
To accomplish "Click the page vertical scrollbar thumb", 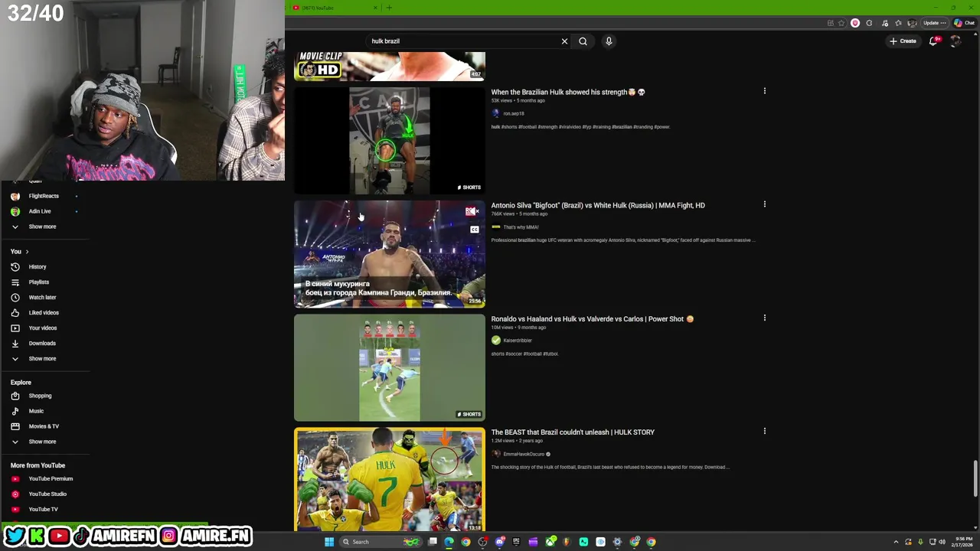I will (x=975, y=478).
